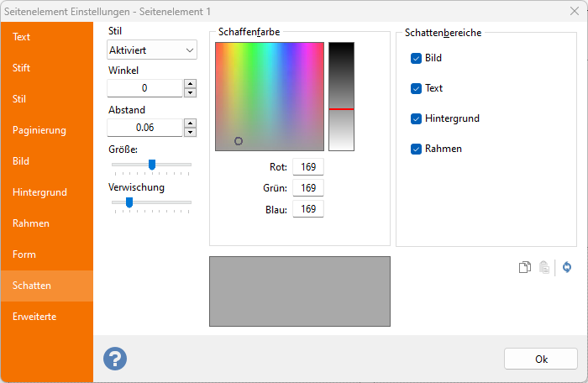Image resolution: width=588 pixels, height=383 pixels.
Task: Click the paste settings icon
Action: [x=544, y=268]
